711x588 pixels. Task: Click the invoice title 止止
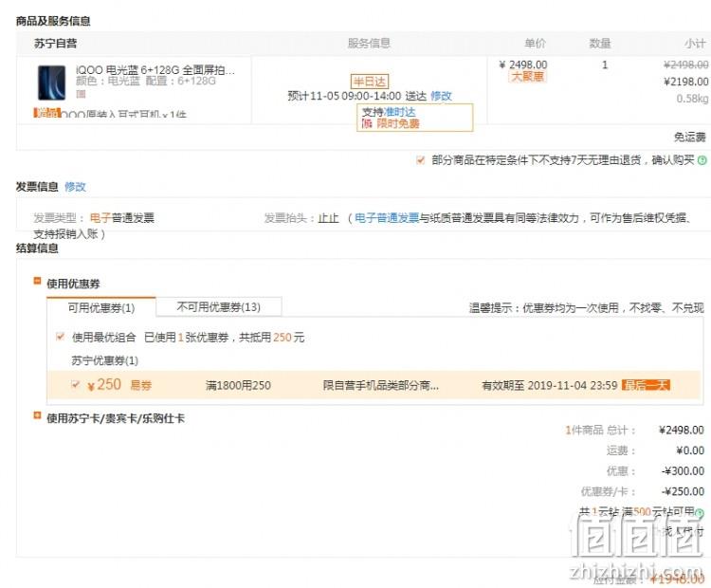(328, 218)
